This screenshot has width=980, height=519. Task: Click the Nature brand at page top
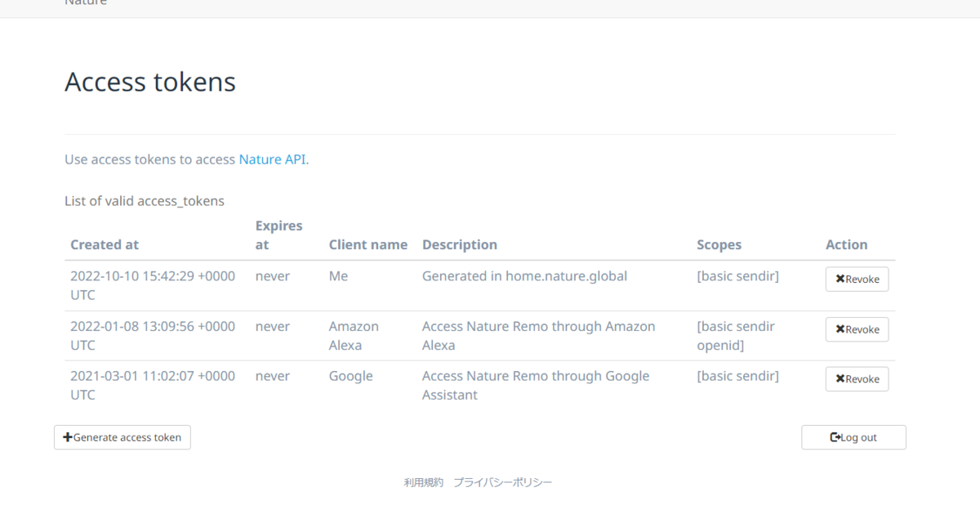pyautogui.click(x=86, y=2)
